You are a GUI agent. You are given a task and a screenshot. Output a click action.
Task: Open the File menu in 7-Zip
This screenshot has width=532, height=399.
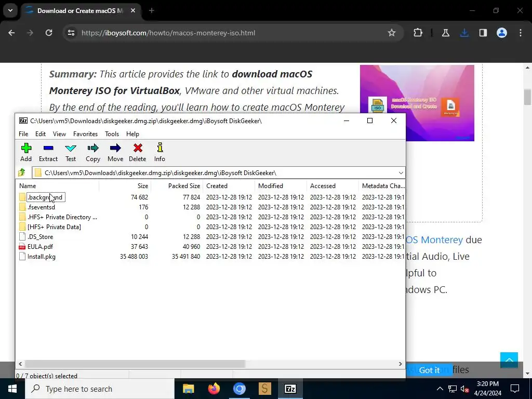[23, 134]
